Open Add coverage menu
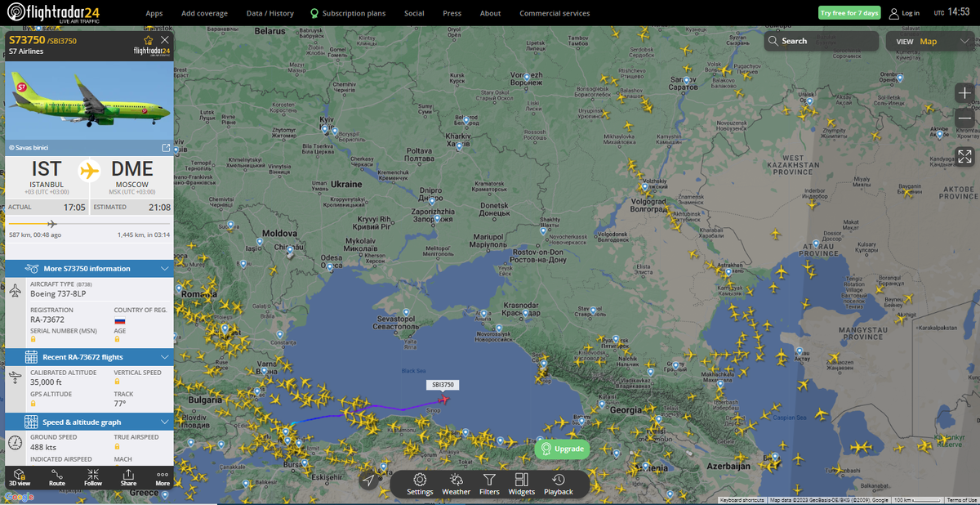This screenshot has height=505, width=980. tap(204, 13)
